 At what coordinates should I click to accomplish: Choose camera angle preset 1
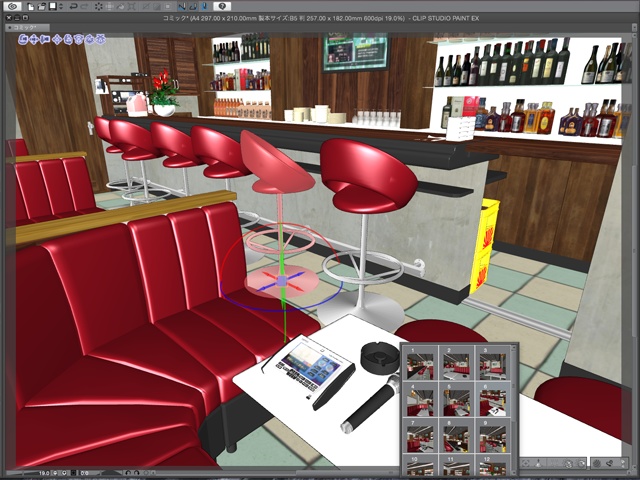coord(420,364)
